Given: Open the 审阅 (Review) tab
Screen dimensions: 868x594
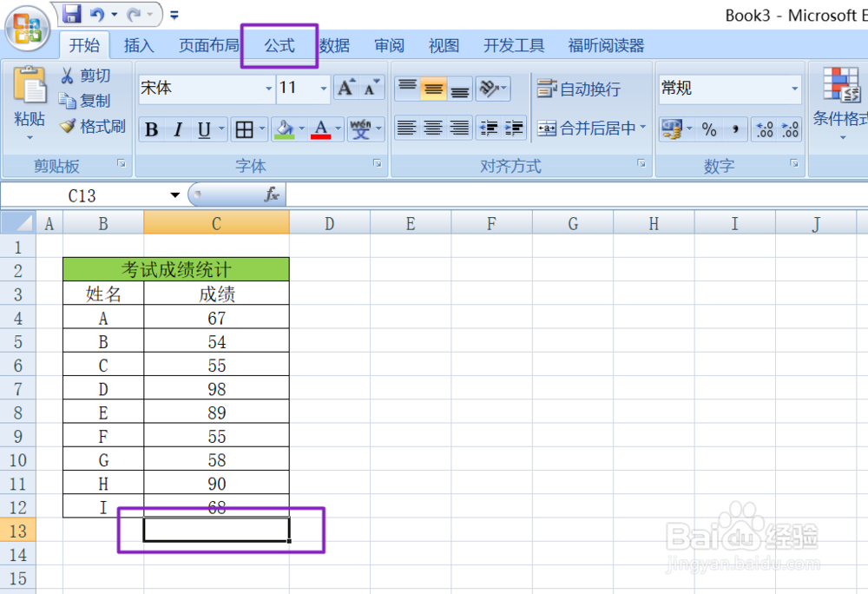Looking at the screenshot, I should [389, 45].
